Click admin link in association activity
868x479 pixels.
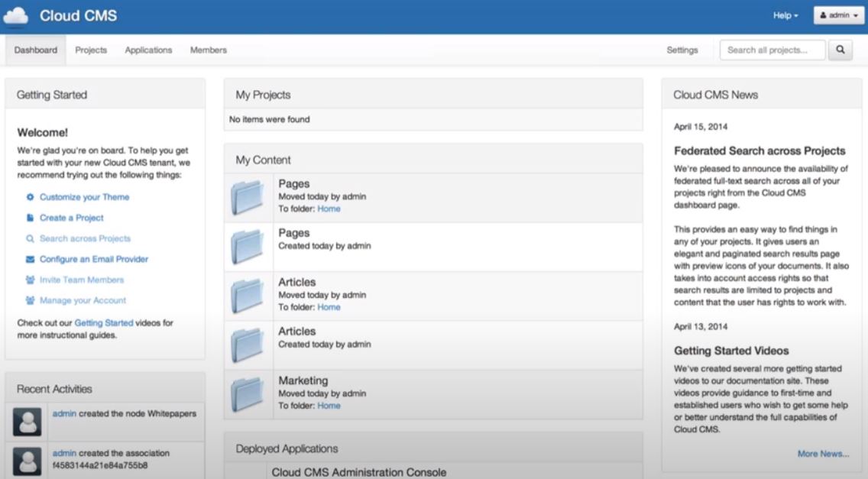pos(64,453)
